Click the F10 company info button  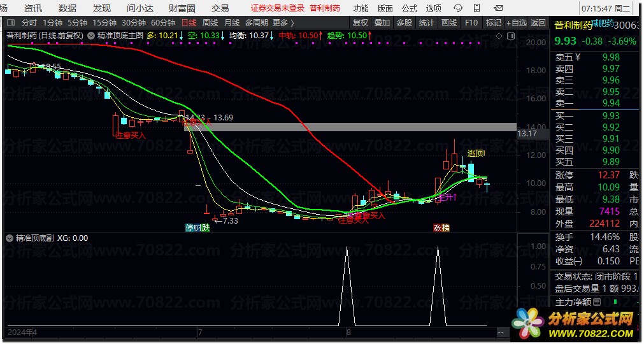[471, 23]
